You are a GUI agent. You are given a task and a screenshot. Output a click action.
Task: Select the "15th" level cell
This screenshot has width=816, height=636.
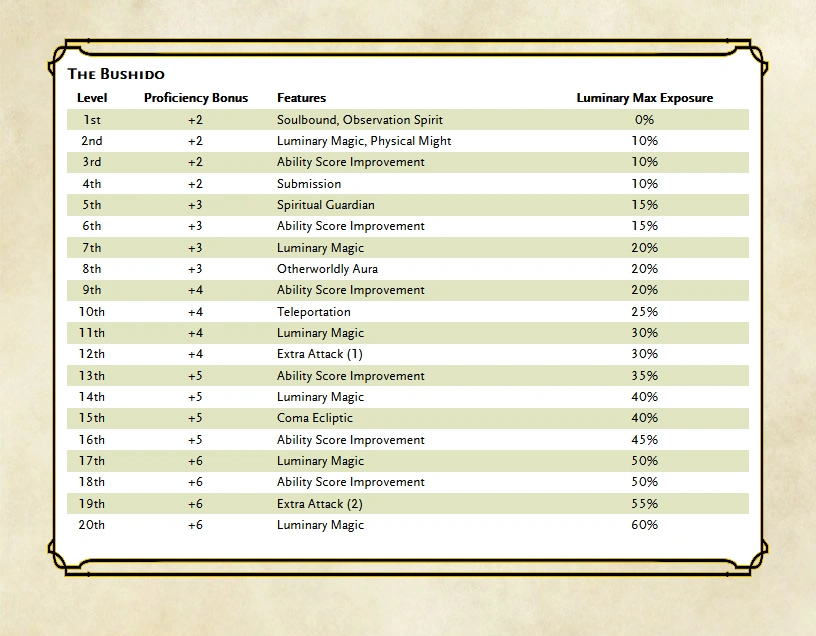pos(92,418)
